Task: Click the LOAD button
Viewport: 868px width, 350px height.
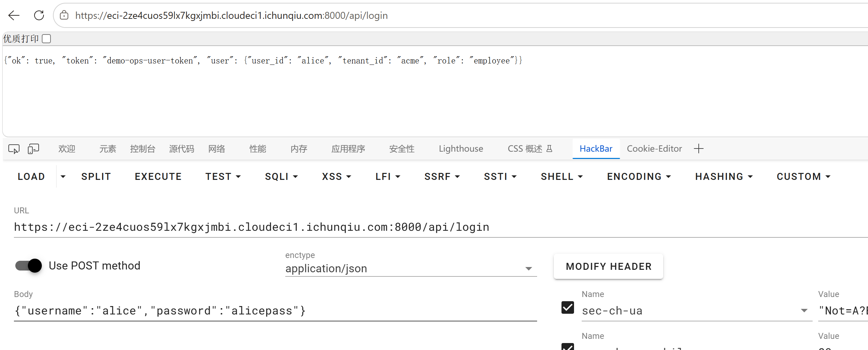Action: pyautogui.click(x=31, y=177)
